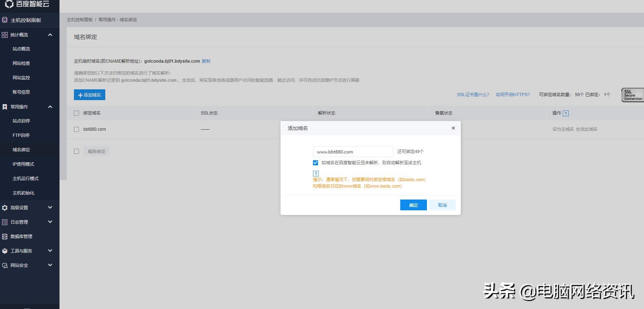
Task: Click the 网站安全 shield icon
Action: click(x=5, y=265)
